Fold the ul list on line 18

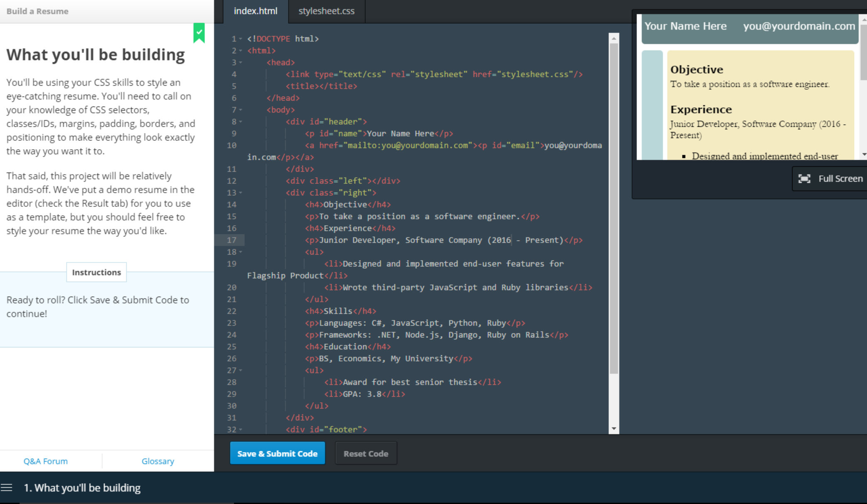point(241,252)
